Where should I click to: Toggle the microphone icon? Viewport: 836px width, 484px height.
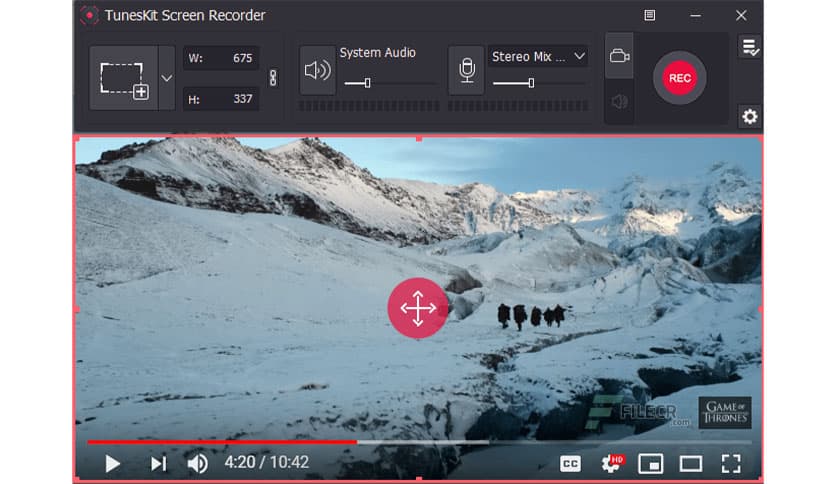click(x=467, y=70)
